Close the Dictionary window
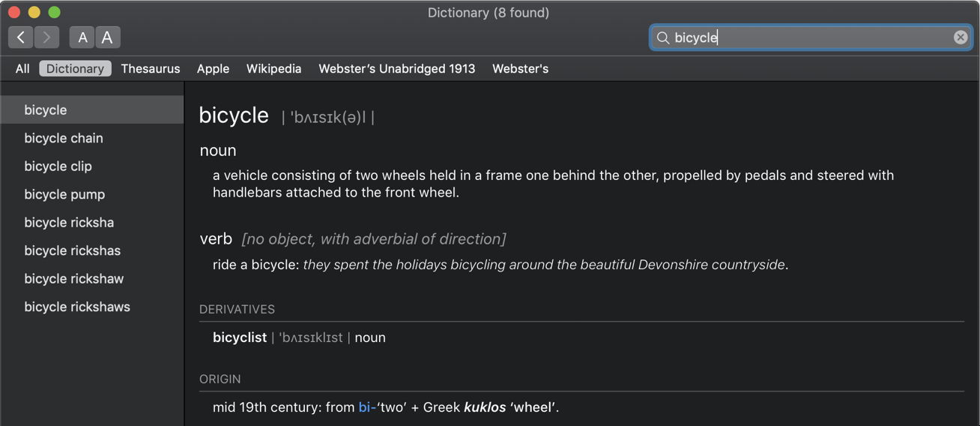 pyautogui.click(x=13, y=12)
